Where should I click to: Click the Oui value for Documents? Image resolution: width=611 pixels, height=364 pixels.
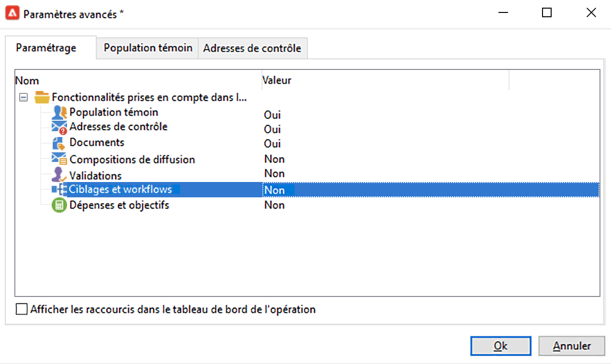pyautogui.click(x=272, y=144)
